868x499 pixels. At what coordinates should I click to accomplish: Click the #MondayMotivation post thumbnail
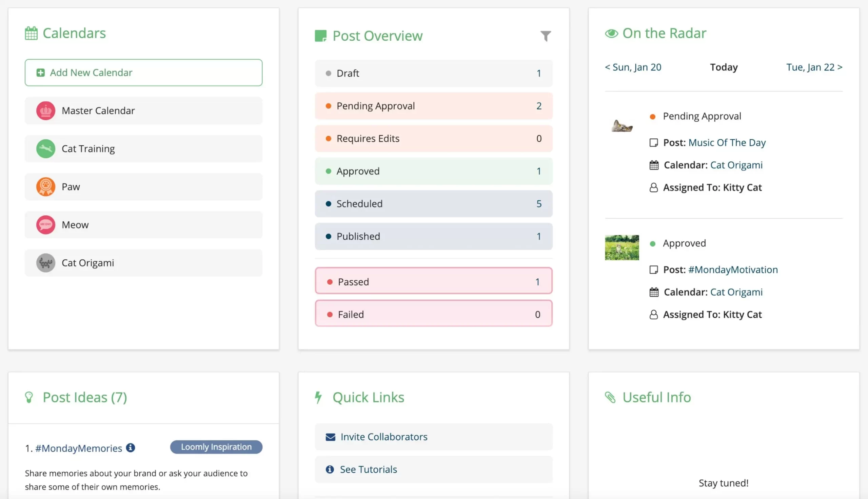point(621,247)
